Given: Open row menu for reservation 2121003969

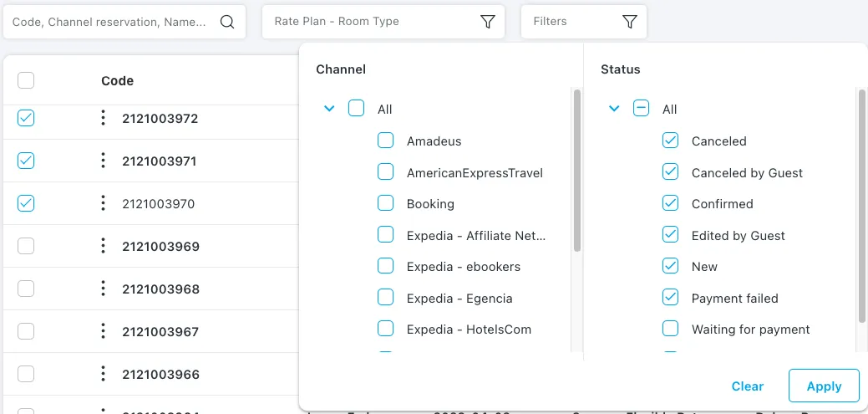Looking at the screenshot, I should pos(103,246).
